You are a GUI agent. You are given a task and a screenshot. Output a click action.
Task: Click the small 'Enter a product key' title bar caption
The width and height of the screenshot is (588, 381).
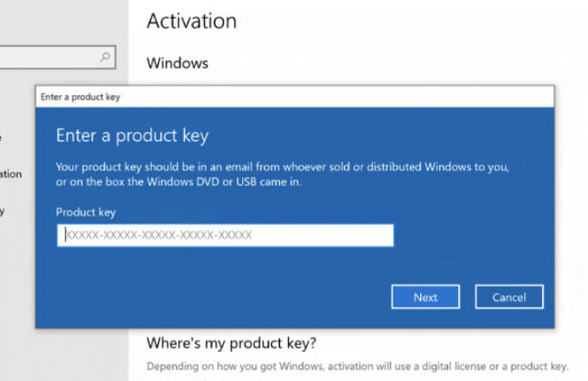(x=80, y=97)
